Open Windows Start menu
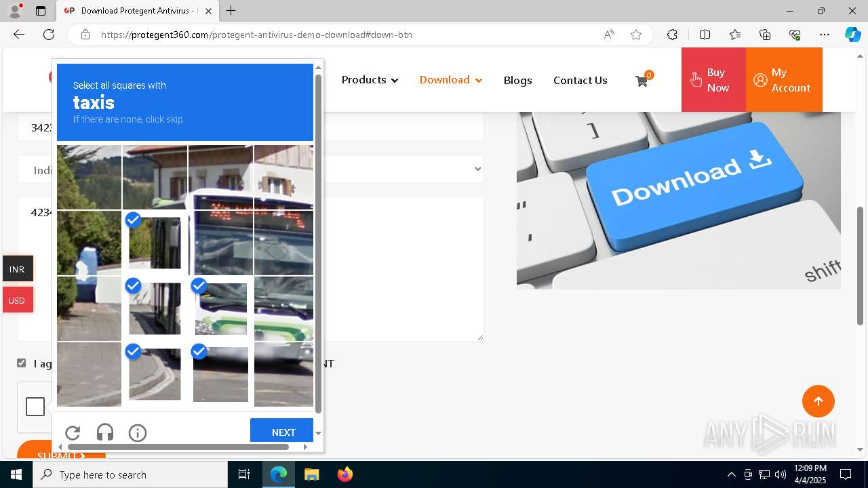Viewport: 868px width, 488px height. (16, 474)
